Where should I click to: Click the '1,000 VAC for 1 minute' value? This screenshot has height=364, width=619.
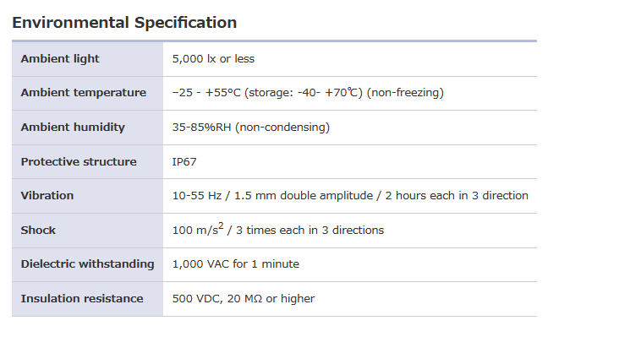235,264
